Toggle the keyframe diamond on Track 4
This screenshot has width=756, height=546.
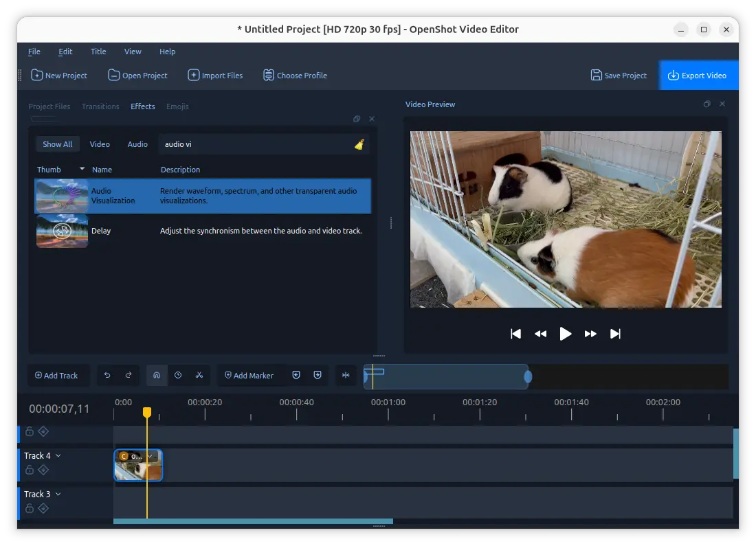(43, 470)
